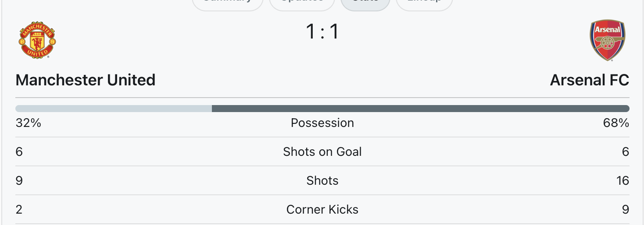Screen dimensions: 644x225
Task: Click Arsenal's 16 shots value
Action: point(623,181)
